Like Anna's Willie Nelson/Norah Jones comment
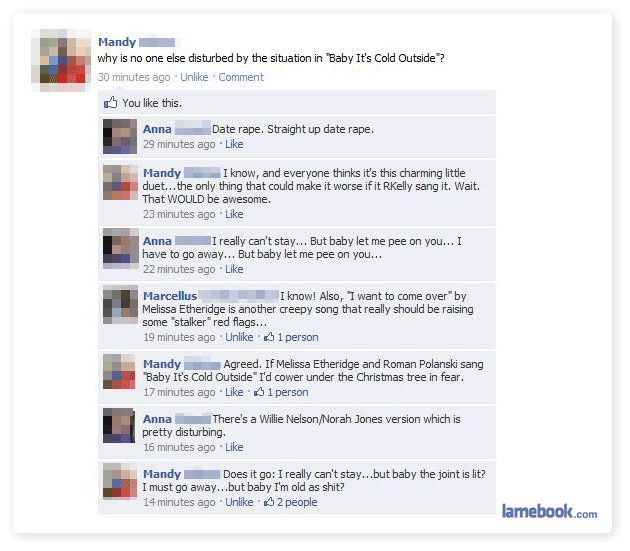 pyautogui.click(x=234, y=447)
